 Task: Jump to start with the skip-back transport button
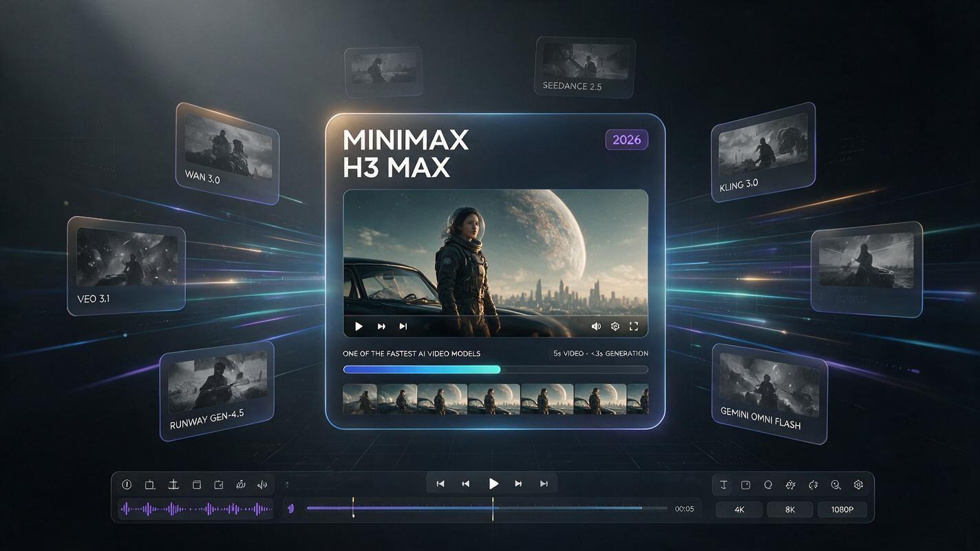point(440,484)
